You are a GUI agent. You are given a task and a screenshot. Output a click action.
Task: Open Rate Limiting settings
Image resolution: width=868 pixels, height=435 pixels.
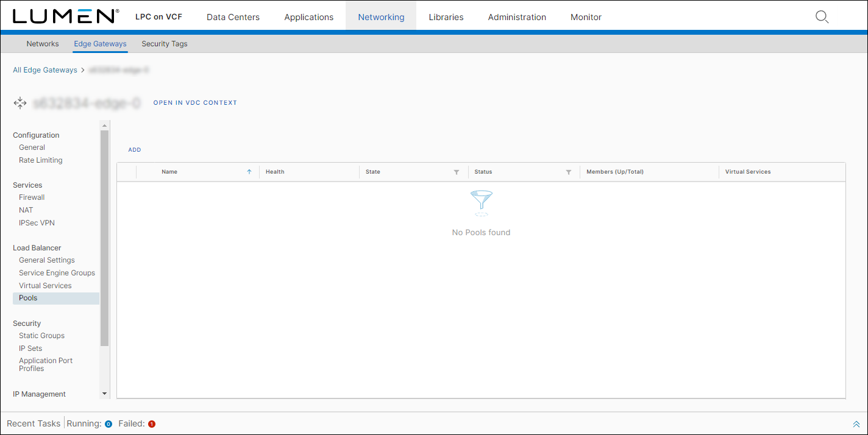tap(41, 160)
